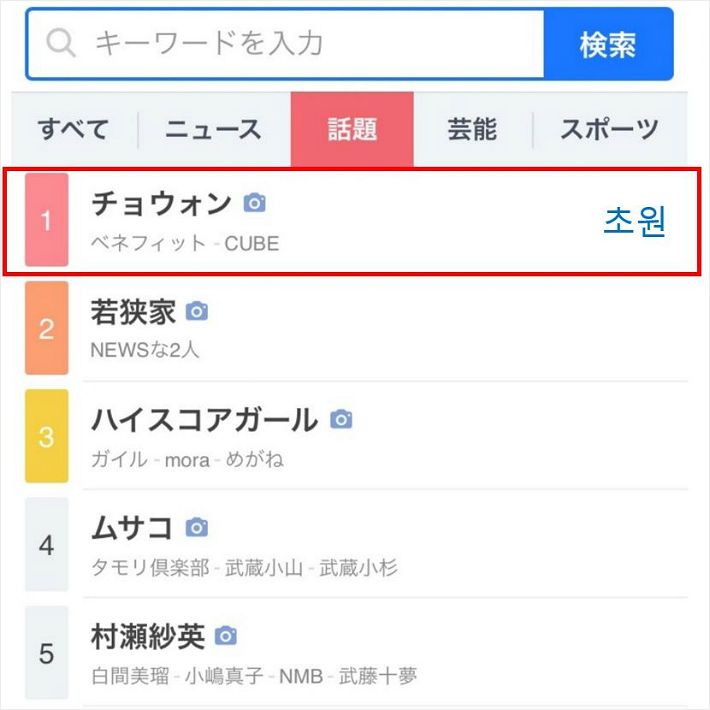Open the ハイスコアガール trending keyword
The image size is (710, 710).
[204, 420]
